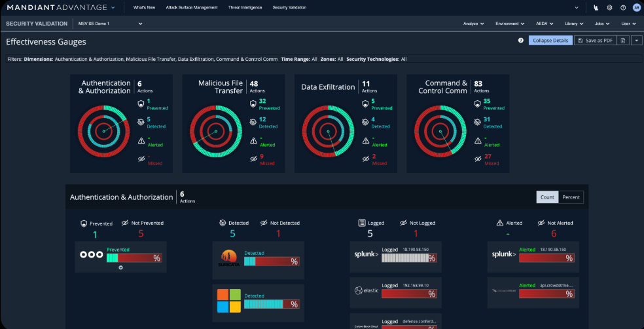Image resolution: width=644 pixels, height=329 pixels.
Task: Click the Suricata logo
Action: pyautogui.click(x=229, y=258)
